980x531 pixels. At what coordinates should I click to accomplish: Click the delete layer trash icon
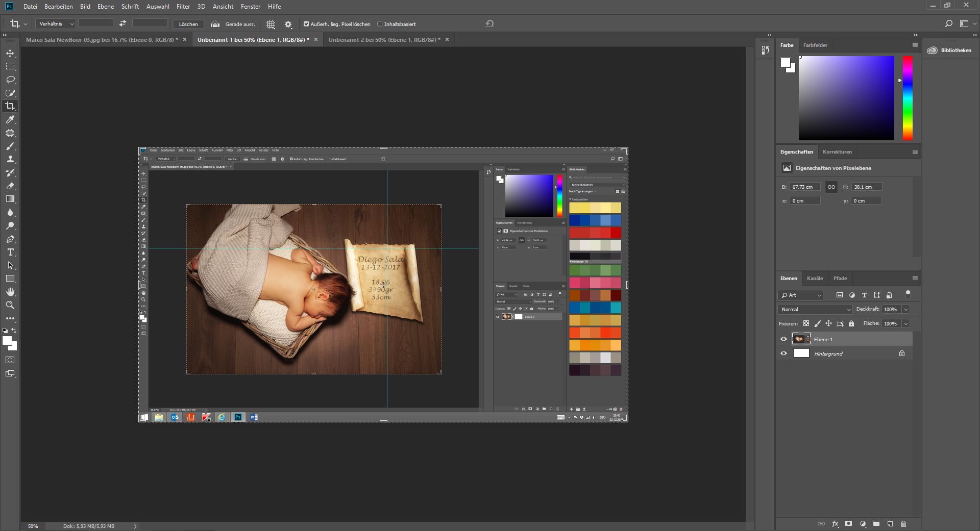[903, 524]
